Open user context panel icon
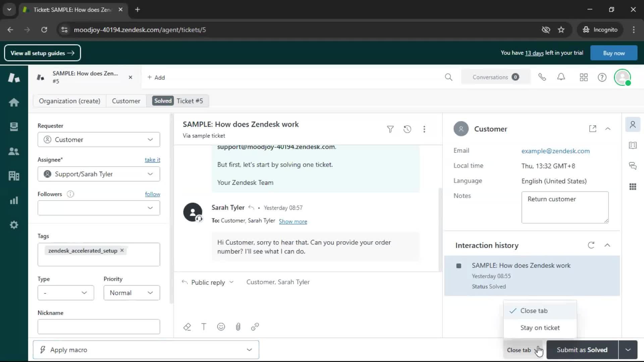644x362 pixels. click(633, 125)
